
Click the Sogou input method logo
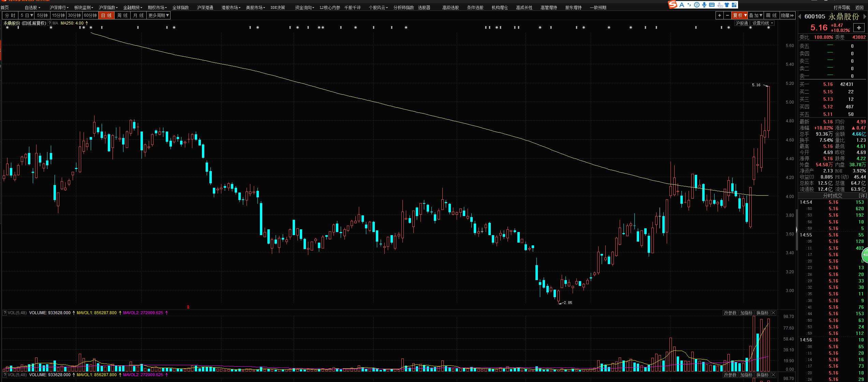(673, 4)
